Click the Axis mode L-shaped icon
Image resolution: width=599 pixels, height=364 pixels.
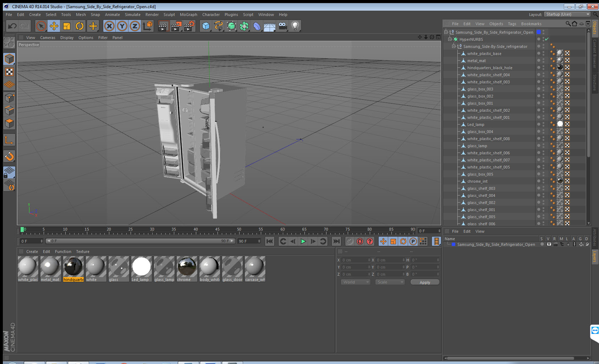[9, 140]
